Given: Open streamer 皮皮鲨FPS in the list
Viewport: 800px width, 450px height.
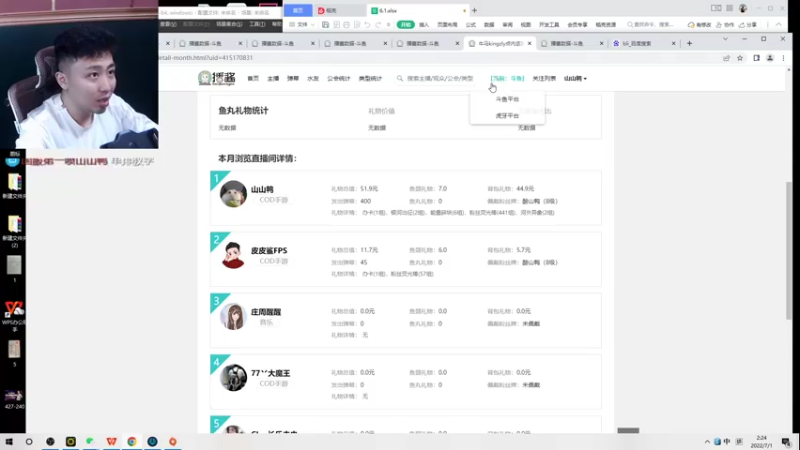Looking at the screenshot, I should point(269,251).
